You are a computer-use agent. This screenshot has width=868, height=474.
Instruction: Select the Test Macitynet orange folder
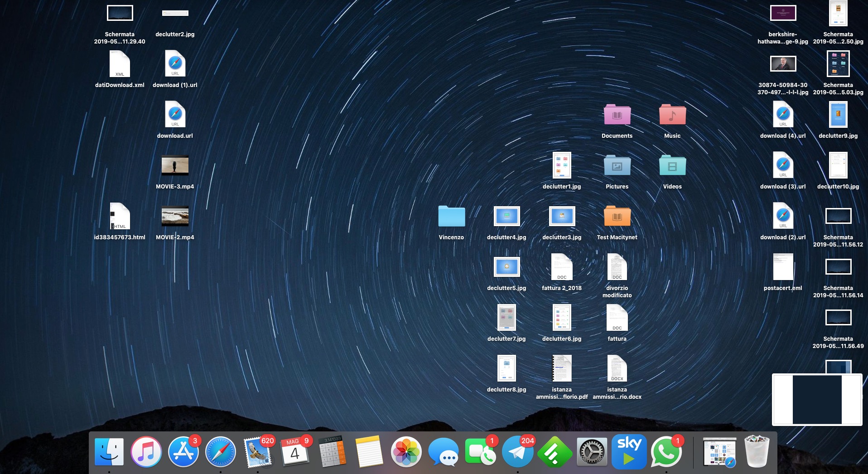coord(617,217)
